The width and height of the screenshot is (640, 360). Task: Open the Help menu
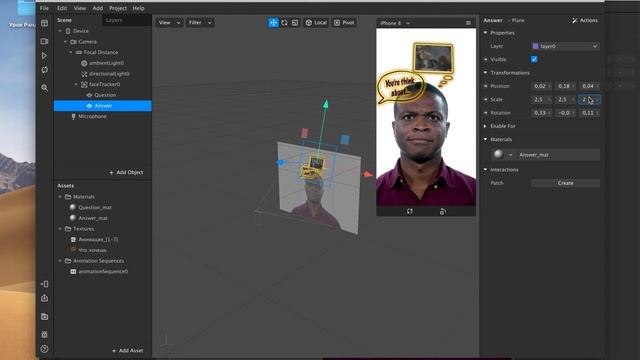click(138, 8)
